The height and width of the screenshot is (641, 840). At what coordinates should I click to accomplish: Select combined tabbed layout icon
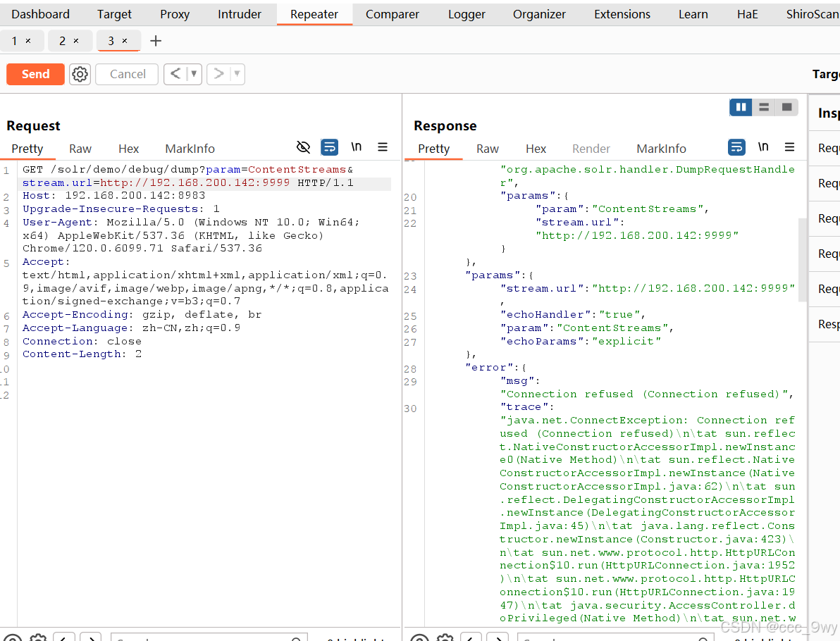click(787, 107)
